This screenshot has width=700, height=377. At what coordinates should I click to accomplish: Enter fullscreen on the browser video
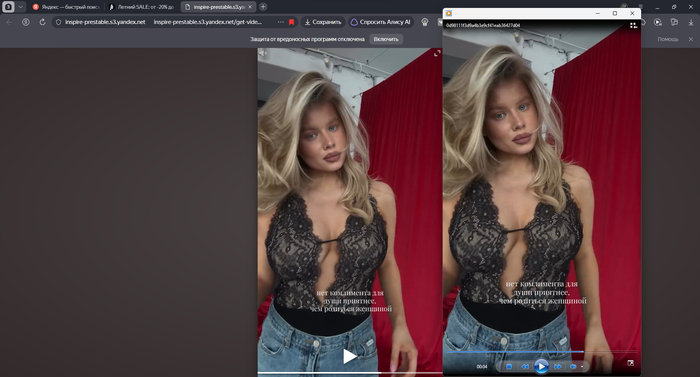tap(437, 53)
